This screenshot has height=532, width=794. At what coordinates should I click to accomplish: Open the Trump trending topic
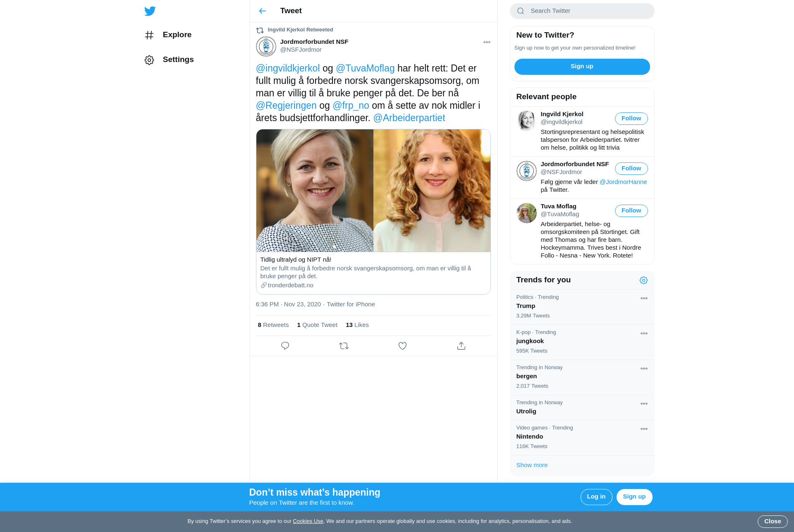[x=582, y=307]
